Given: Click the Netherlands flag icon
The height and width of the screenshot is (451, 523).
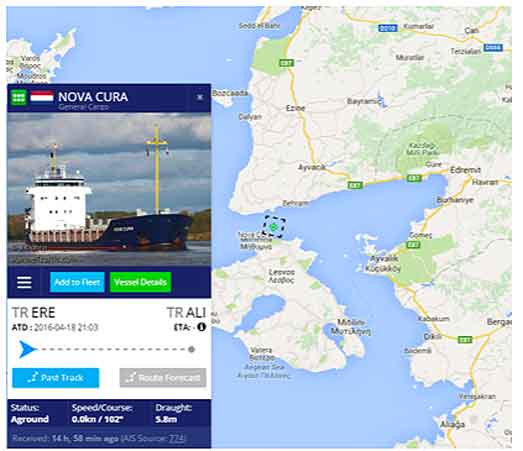Looking at the screenshot, I should [42, 97].
